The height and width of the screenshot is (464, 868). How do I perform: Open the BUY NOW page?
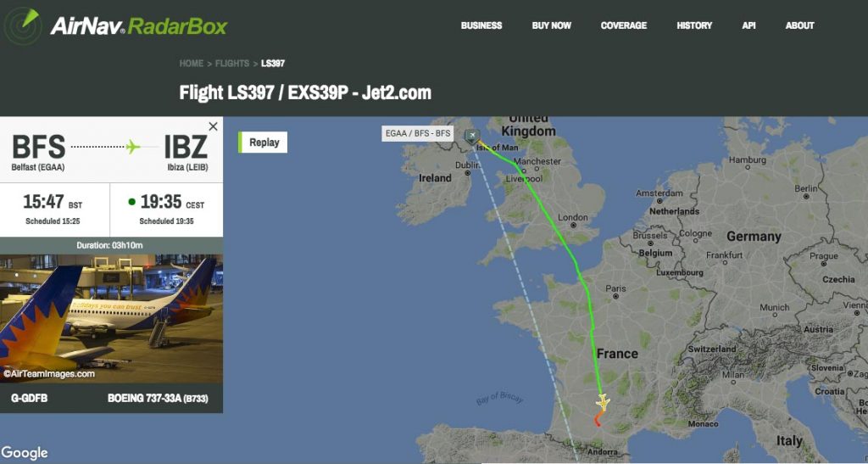551,25
